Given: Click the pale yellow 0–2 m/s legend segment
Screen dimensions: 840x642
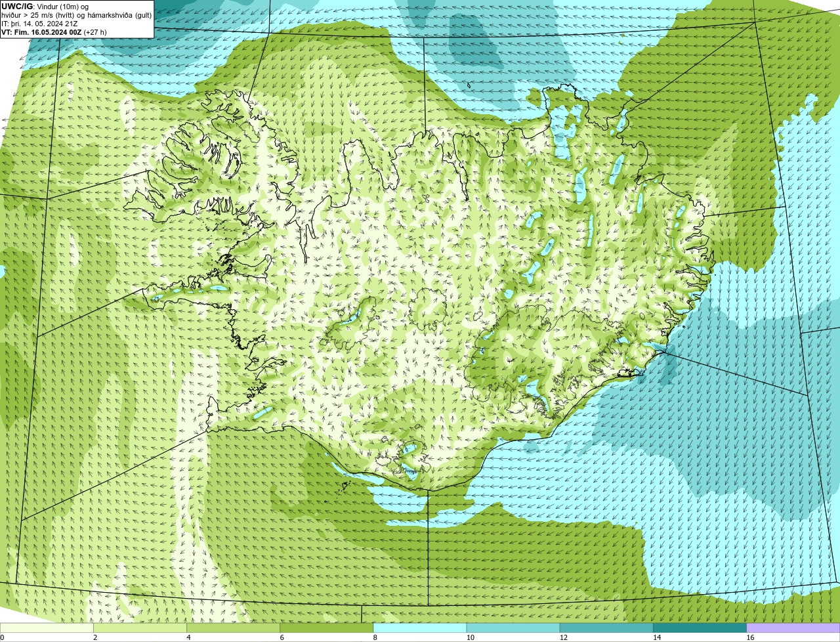Looking at the screenshot, I should pyautogui.click(x=47, y=628).
